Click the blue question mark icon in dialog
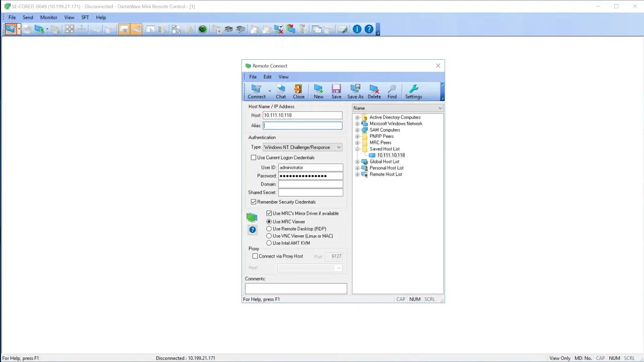 pyautogui.click(x=252, y=230)
